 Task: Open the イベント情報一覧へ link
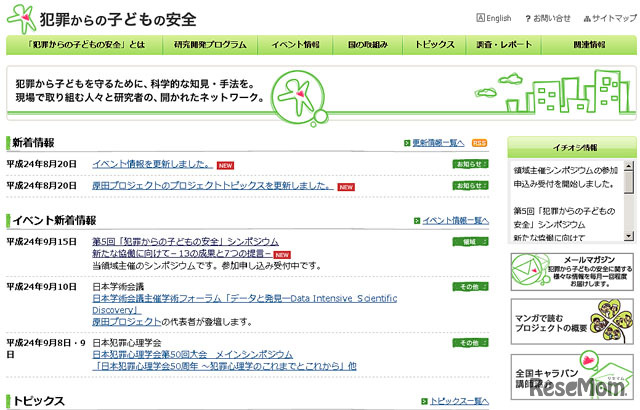point(455,220)
